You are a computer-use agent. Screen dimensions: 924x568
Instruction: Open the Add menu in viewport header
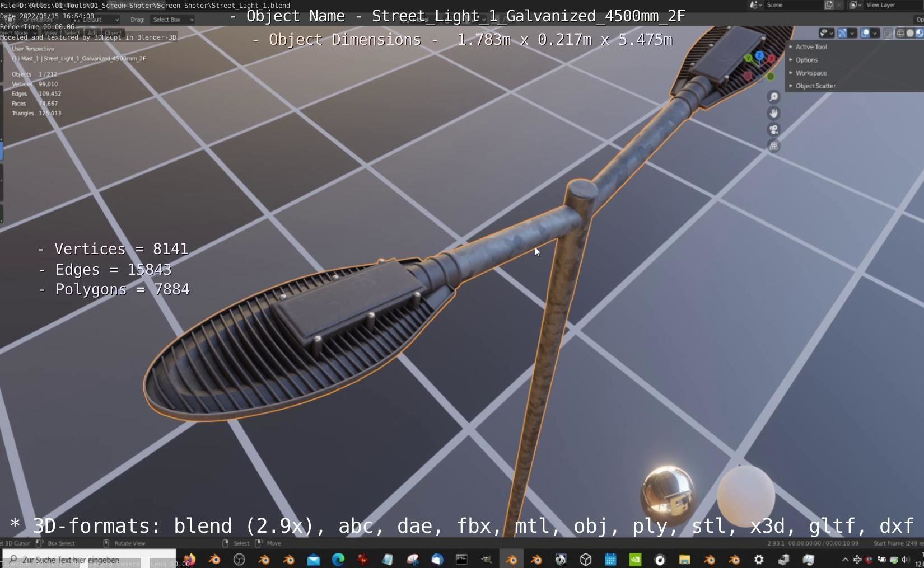(x=92, y=33)
